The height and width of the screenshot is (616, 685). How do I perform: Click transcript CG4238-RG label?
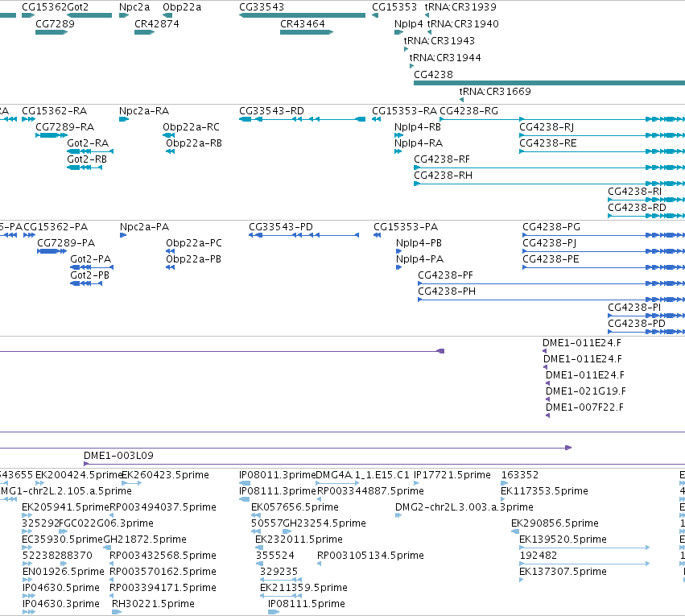tap(468, 111)
